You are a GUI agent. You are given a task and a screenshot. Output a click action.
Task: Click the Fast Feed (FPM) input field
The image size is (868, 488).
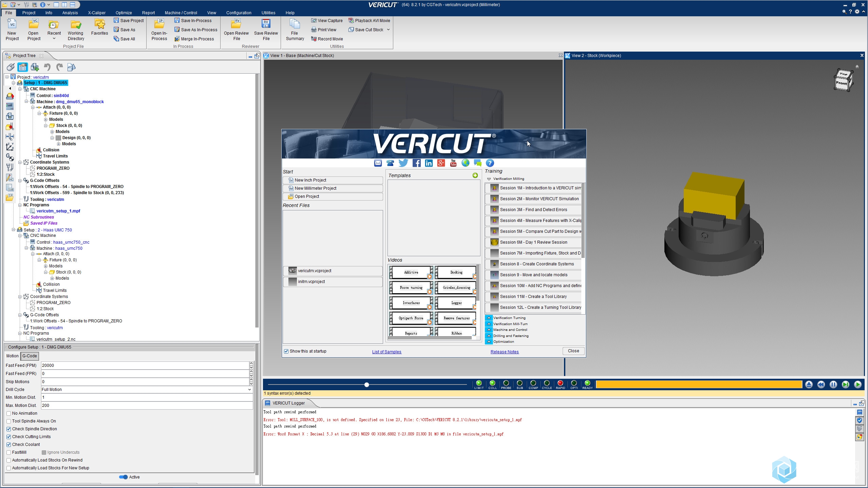[x=145, y=365]
